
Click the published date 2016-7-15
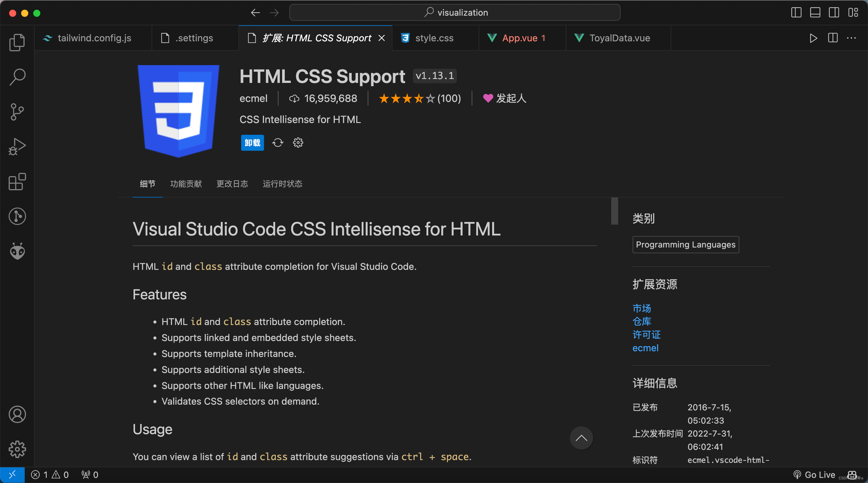tap(709, 414)
